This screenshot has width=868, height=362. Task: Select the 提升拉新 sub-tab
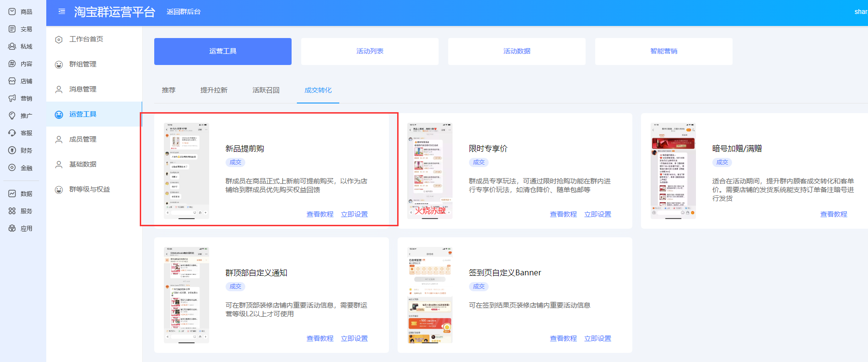[x=214, y=90]
